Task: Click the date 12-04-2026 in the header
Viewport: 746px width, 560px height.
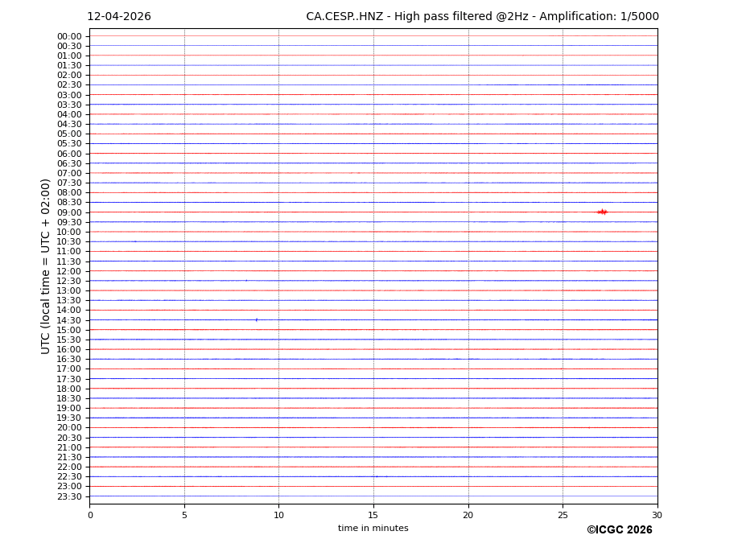Action: click(x=119, y=17)
